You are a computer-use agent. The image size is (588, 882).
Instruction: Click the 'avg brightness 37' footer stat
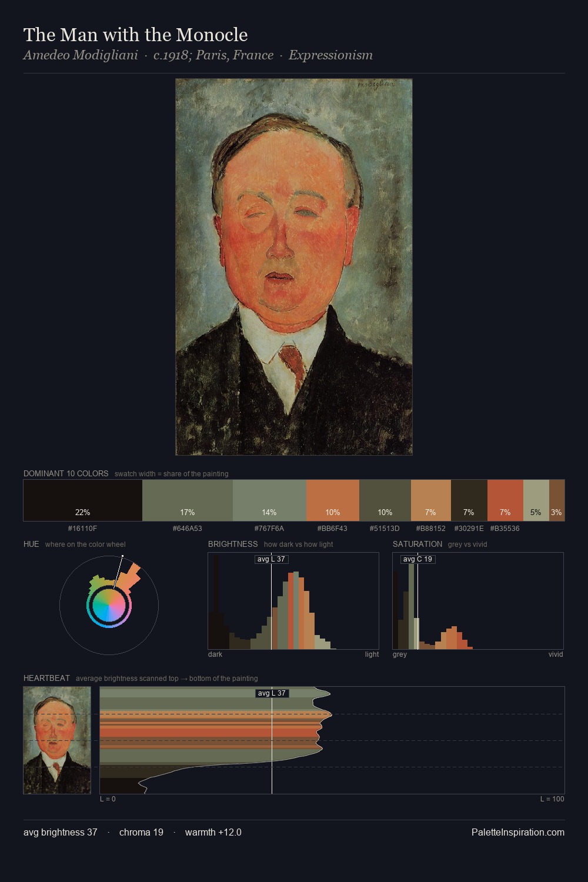pyautogui.click(x=61, y=832)
